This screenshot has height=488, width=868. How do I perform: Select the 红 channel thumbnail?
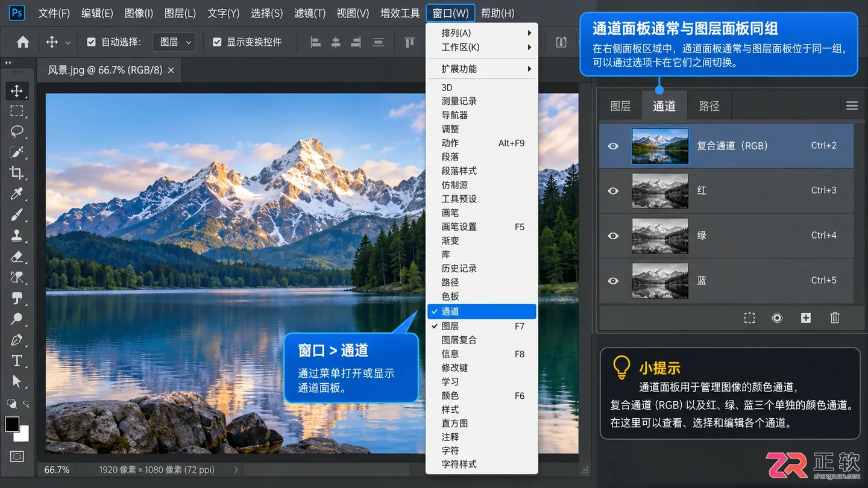tap(660, 191)
